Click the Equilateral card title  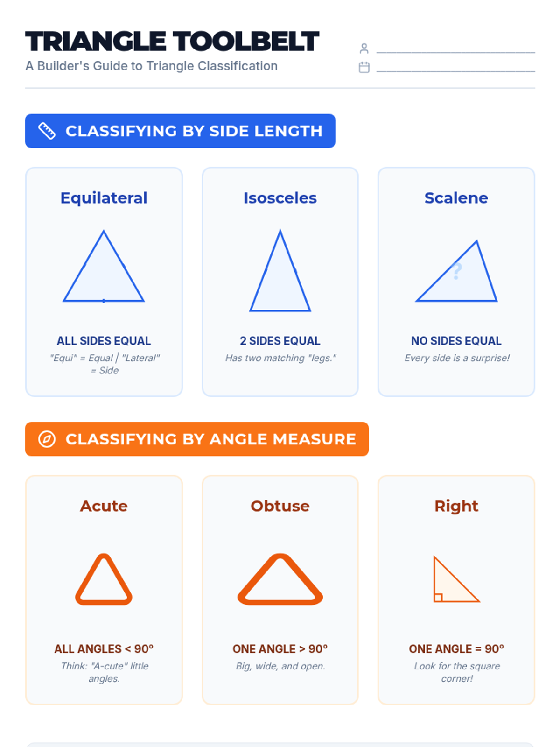tap(104, 198)
